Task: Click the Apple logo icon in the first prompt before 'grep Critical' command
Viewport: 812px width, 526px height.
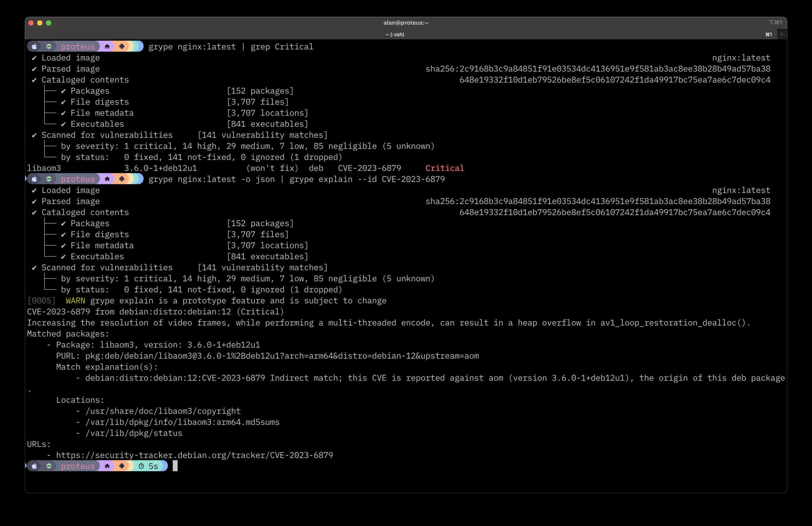Action: click(x=34, y=46)
